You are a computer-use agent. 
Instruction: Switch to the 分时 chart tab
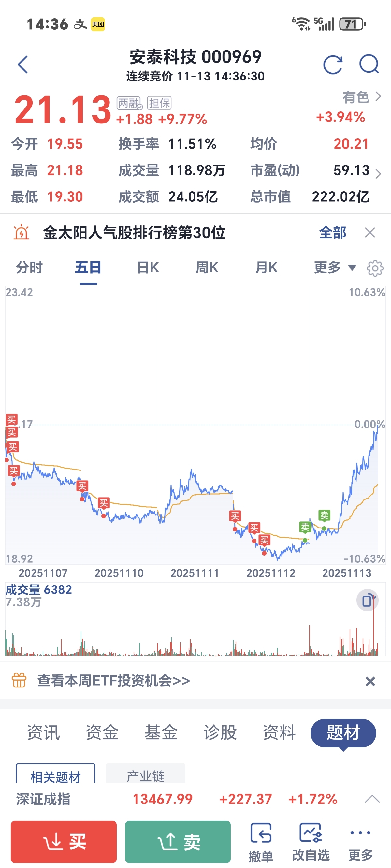pos(29,268)
